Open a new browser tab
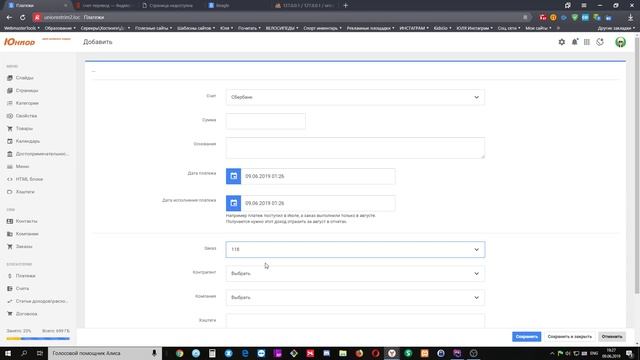640x360 pixels. [345, 6]
